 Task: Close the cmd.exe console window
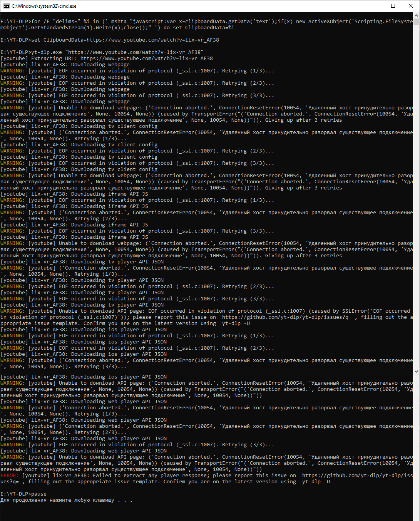(411, 6)
